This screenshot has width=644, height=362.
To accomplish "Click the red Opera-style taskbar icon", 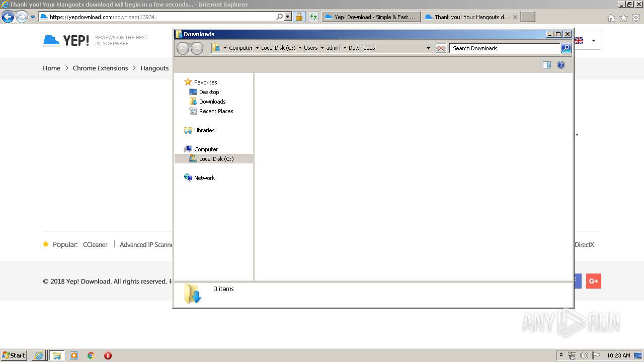I will click(108, 355).
